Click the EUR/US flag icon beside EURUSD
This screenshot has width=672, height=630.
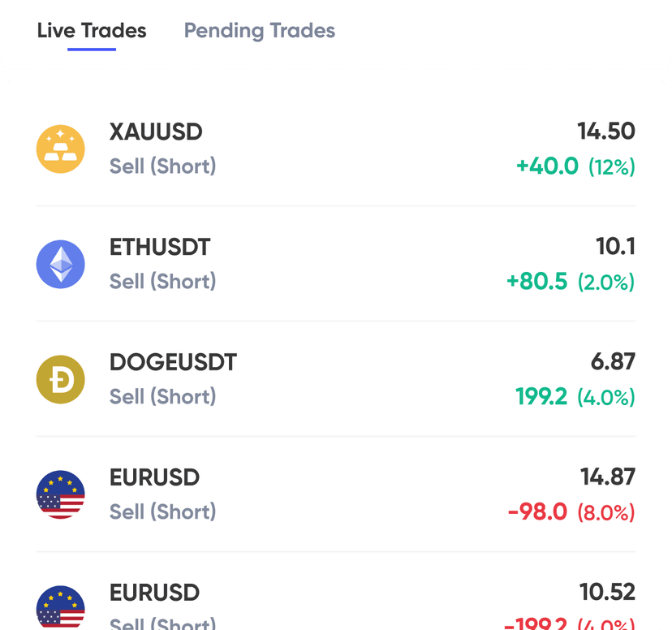pyautogui.click(x=60, y=494)
